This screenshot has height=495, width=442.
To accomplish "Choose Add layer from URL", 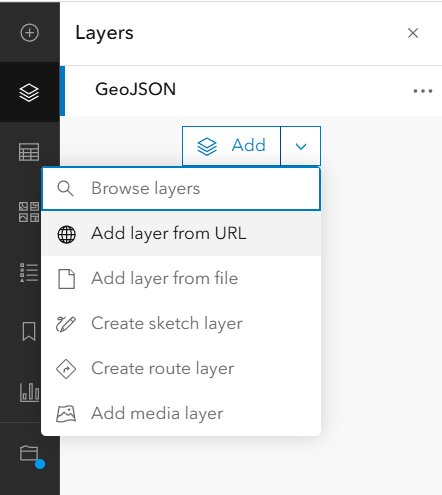I will click(x=181, y=233).
